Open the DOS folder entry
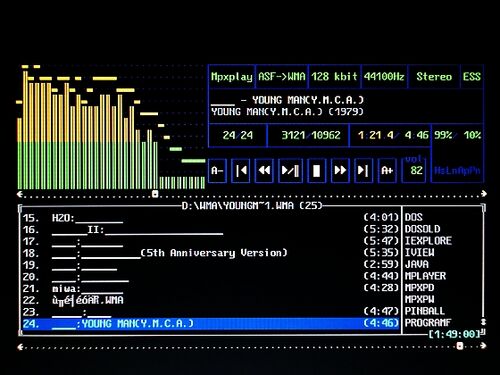 414,217
